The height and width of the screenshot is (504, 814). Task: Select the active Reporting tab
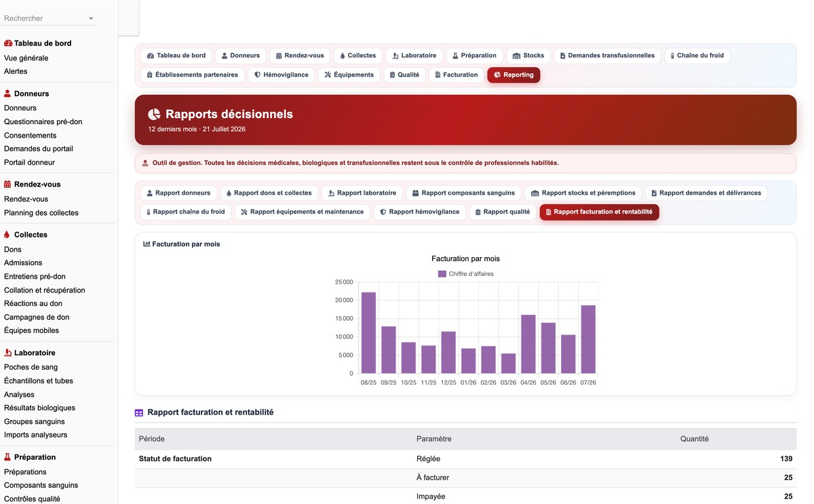click(x=513, y=75)
